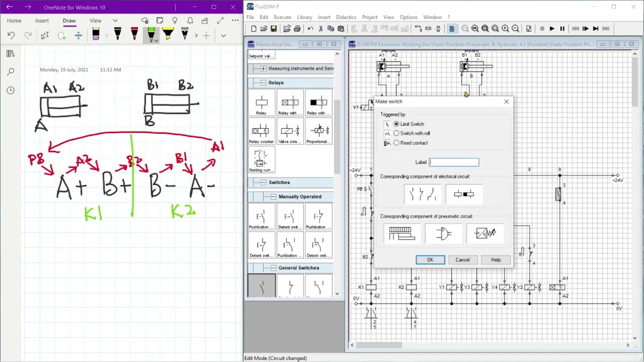Select the electrical relay component thumbnail

click(464, 194)
